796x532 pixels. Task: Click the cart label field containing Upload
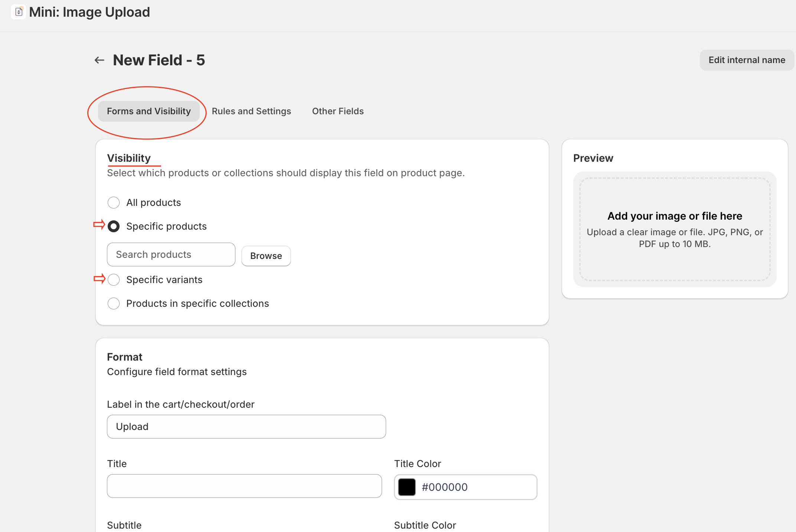pyautogui.click(x=246, y=427)
